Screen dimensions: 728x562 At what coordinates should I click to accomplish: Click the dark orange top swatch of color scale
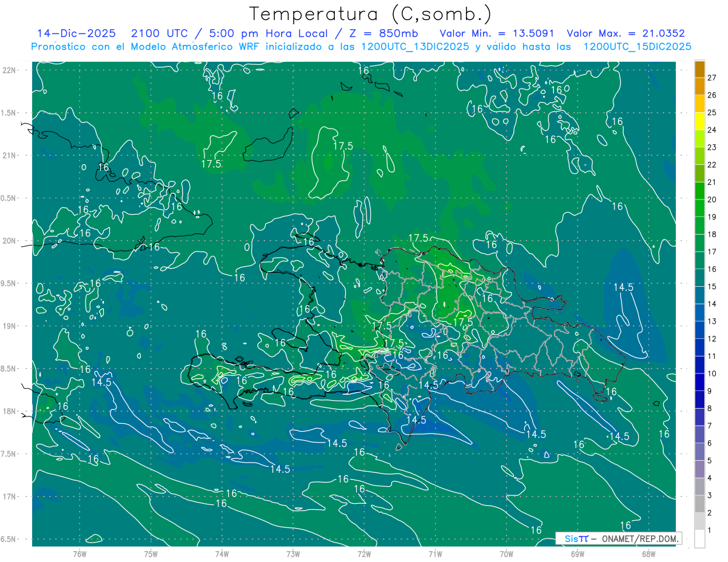[699, 70]
